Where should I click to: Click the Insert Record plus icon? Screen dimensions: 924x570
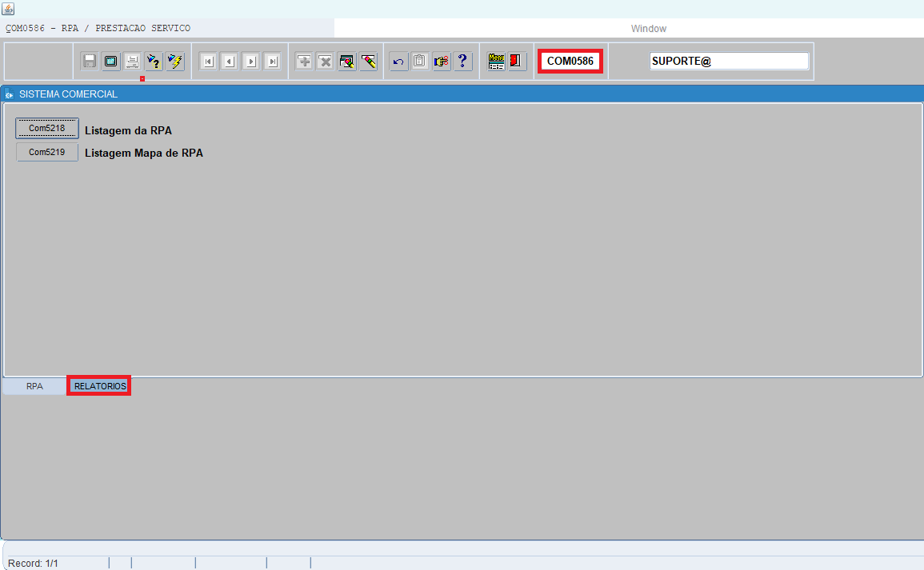pos(304,62)
